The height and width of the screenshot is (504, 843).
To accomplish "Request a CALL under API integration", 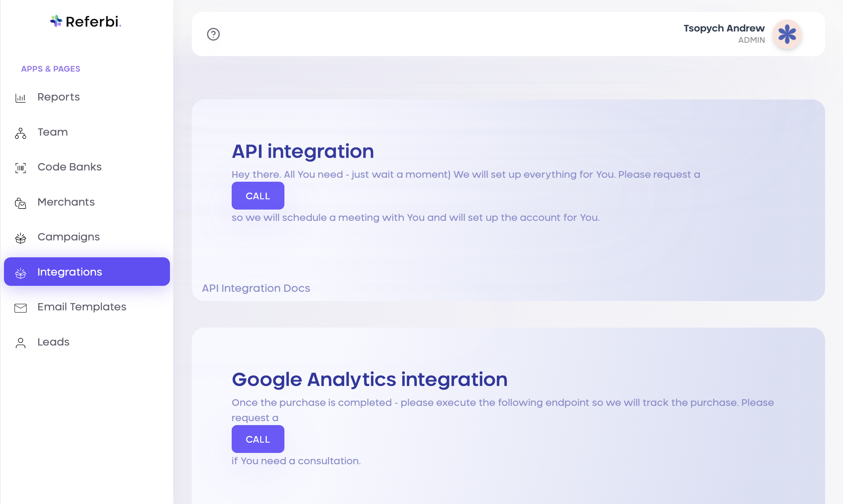I will pos(258,196).
